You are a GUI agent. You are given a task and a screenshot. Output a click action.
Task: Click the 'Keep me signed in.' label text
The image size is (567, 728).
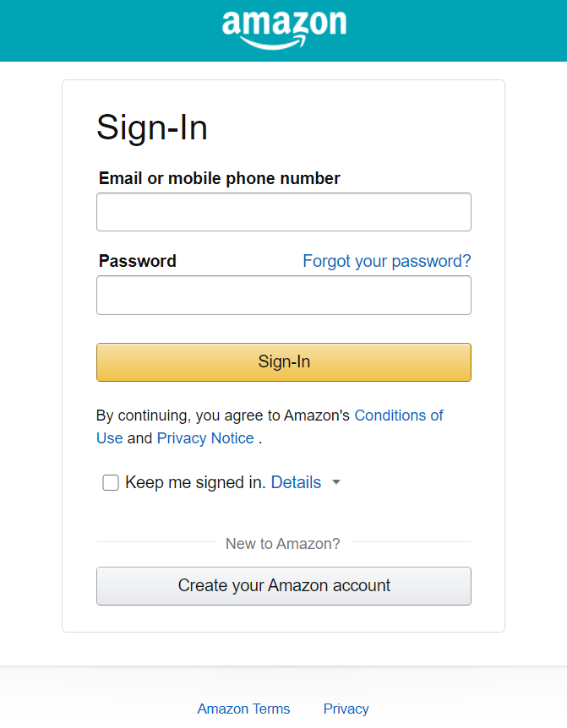195,483
